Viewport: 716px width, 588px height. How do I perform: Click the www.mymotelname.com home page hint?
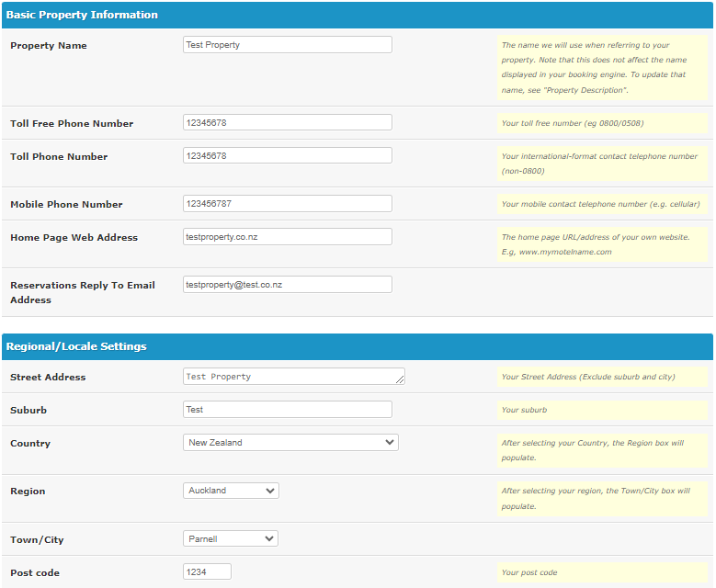click(x=602, y=244)
